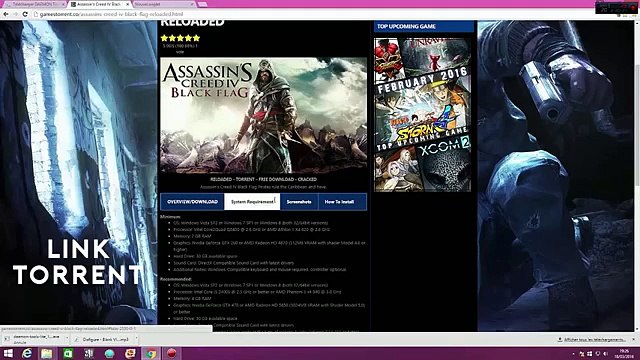Click the system tray volume icon
Image resolution: width=640 pixels, height=360 pixels.
(x=606, y=354)
